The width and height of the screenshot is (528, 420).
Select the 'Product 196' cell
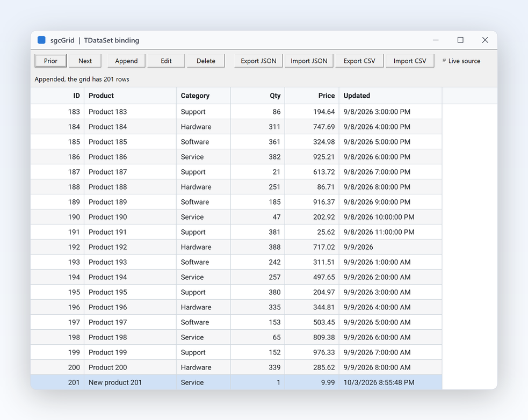[x=130, y=307]
